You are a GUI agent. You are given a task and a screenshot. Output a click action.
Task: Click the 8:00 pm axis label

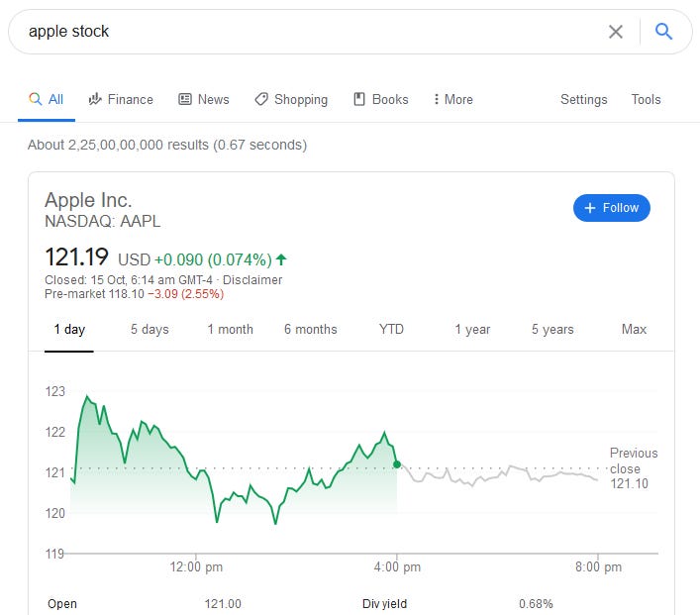point(598,567)
